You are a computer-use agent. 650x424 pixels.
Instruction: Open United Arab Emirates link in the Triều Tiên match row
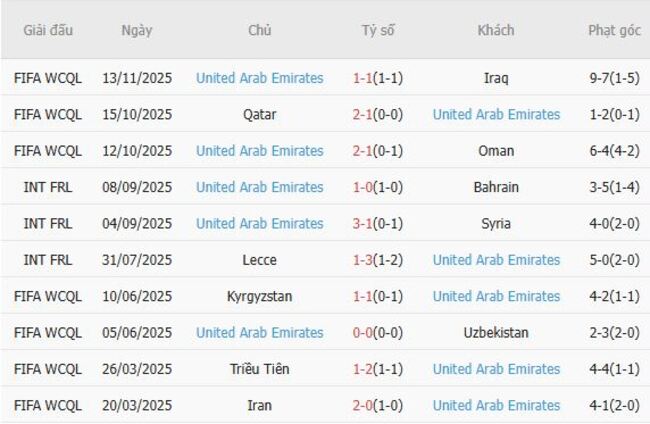click(496, 369)
